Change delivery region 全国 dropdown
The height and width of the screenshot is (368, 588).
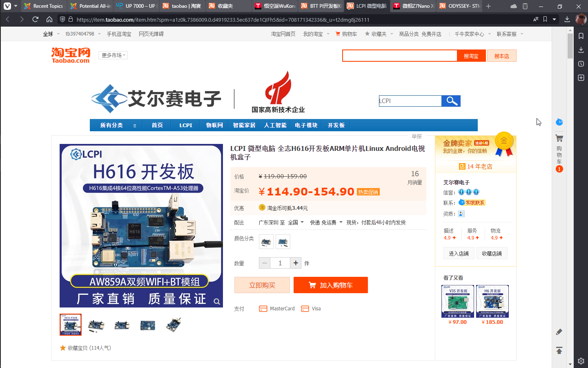pyautogui.click(x=296, y=222)
